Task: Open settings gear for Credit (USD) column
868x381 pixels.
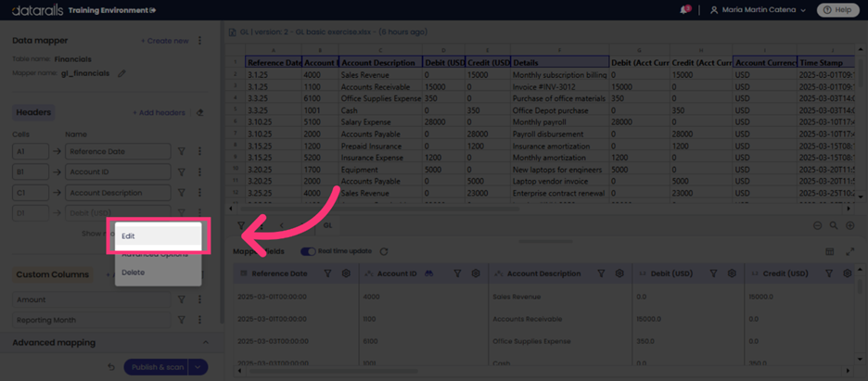Action: (x=847, y=273)
